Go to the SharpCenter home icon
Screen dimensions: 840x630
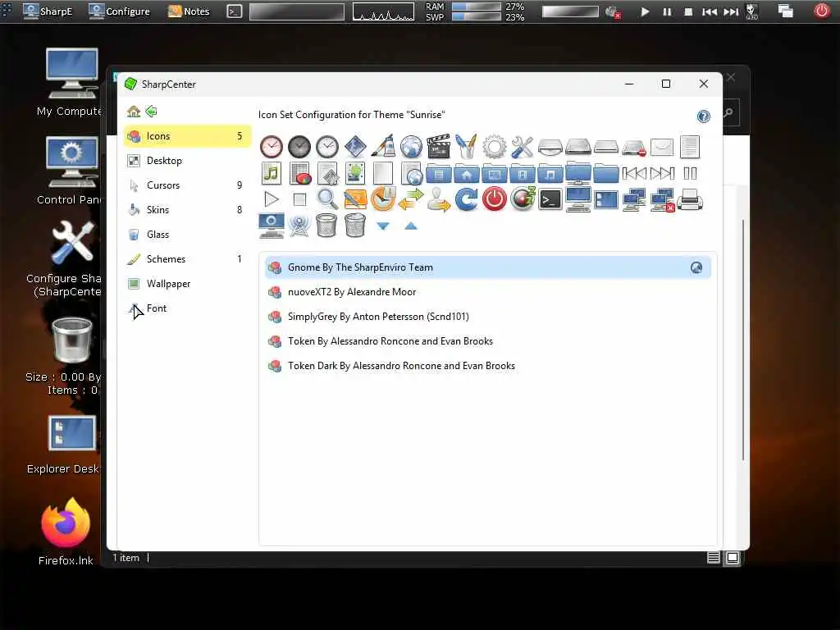(134, 112)
